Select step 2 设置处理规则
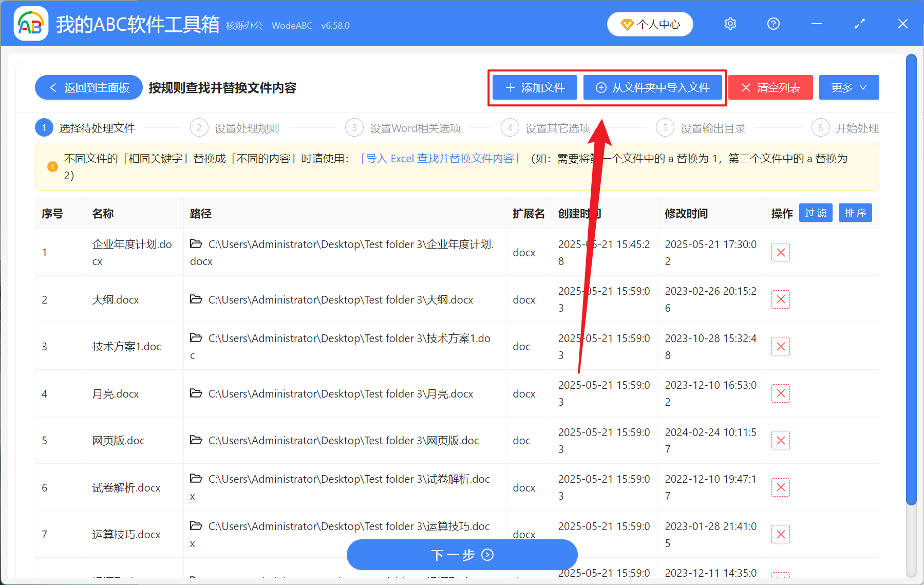The height and width of the screenshot is (585, 924). pos(247,128)
